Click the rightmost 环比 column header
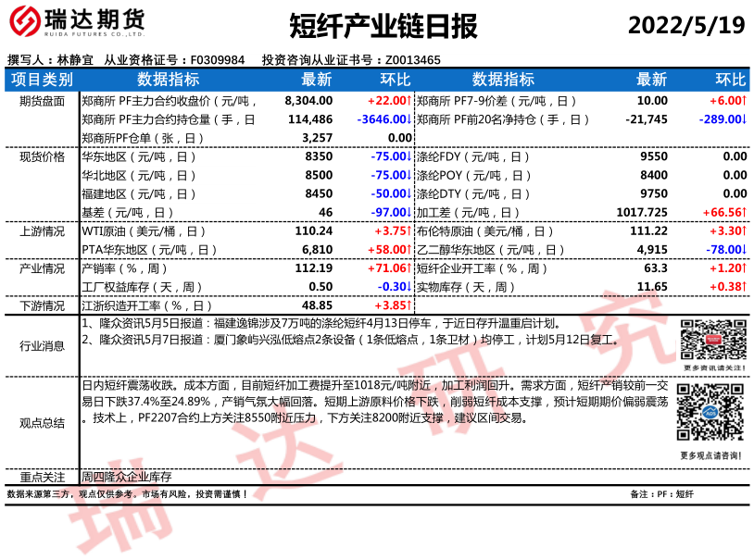The image size is (754, 560). coord(731,80)
